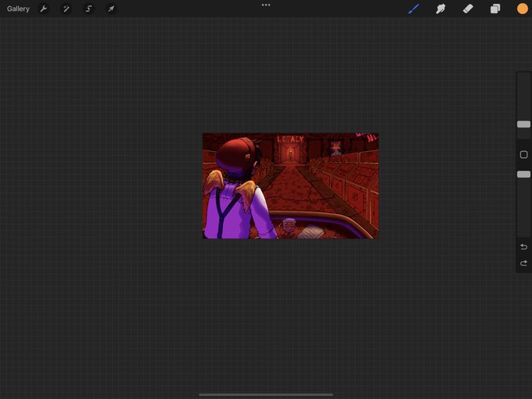532x399 pixels.
Task: Undo the last action
Action: (523, 246)
